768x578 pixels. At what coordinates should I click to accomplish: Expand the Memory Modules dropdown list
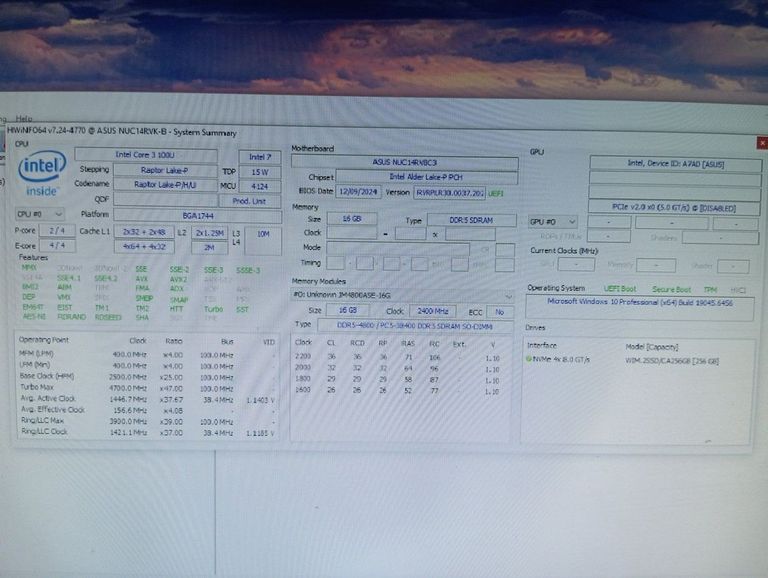[x=509, y=295]
